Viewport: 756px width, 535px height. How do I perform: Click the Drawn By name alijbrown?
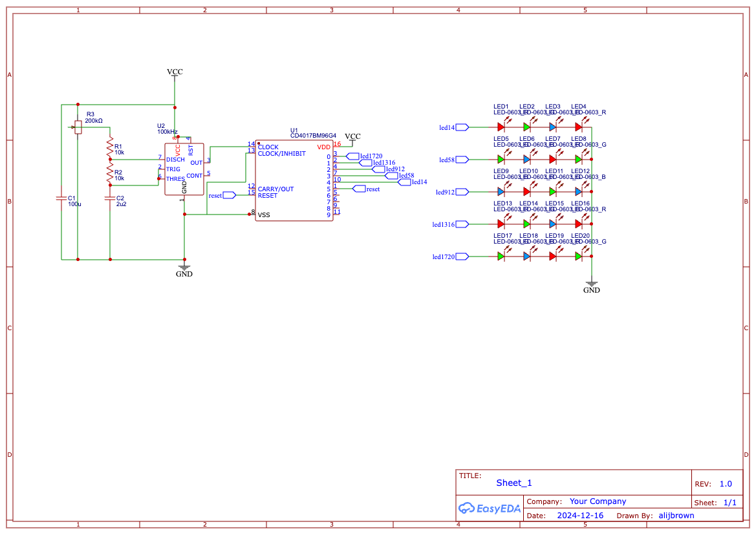[x=676, y=515]
